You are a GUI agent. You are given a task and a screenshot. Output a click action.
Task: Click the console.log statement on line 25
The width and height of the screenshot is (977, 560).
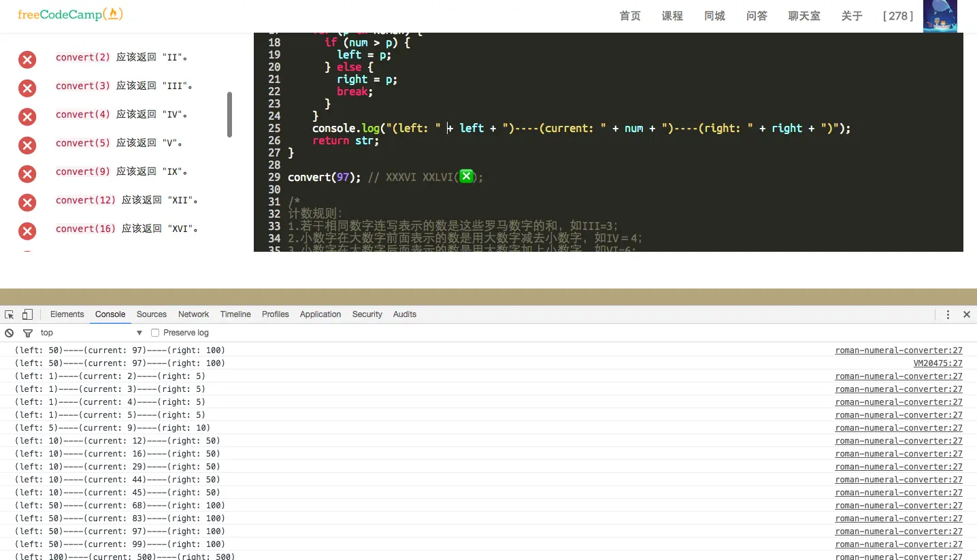click(582, 128)
